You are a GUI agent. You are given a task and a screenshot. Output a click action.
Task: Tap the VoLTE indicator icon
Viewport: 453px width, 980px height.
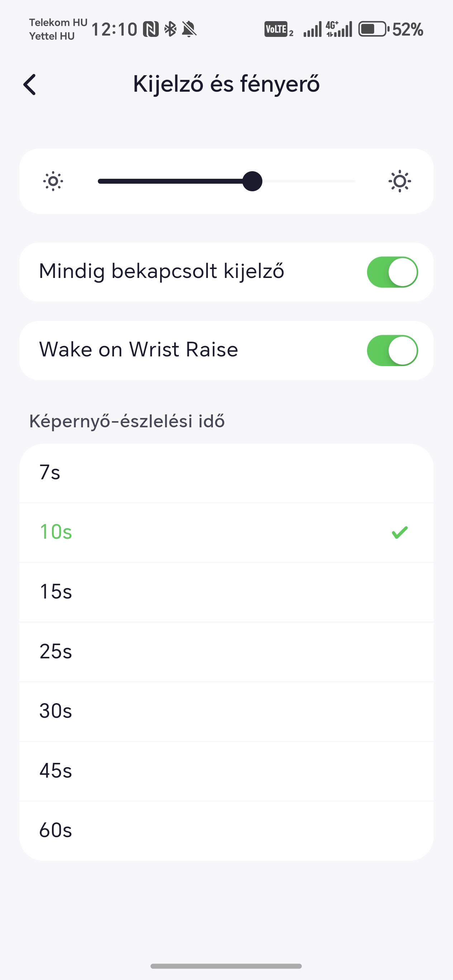pos(279,29)
